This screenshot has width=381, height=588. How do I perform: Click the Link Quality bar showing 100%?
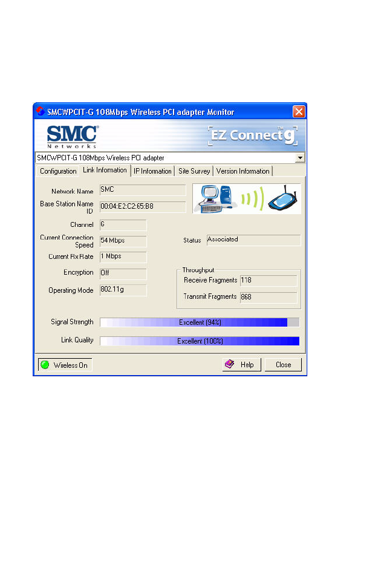tap(200, 341)
